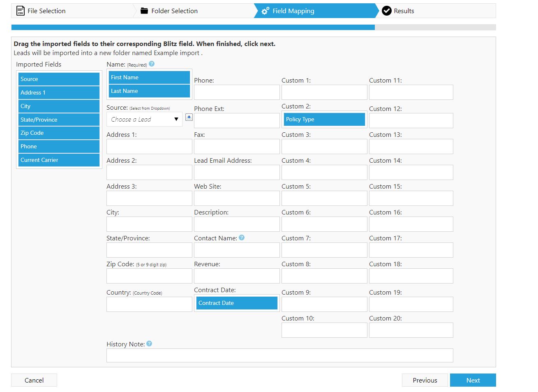
Task: Click the help icon beside History Note
Action: [149, 344]
